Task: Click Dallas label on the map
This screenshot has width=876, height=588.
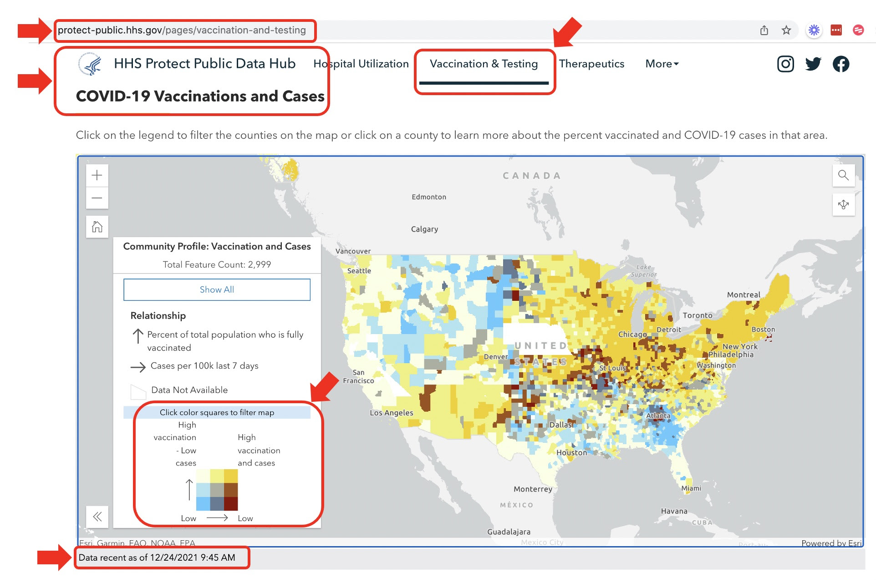Action: (561, 425)
